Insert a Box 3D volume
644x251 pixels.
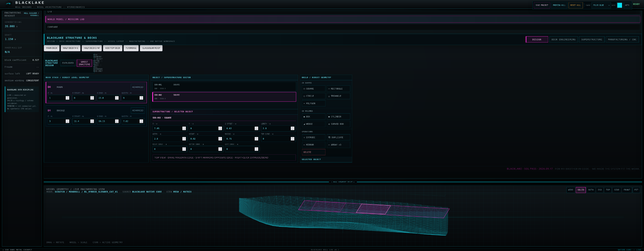[313, 117]
